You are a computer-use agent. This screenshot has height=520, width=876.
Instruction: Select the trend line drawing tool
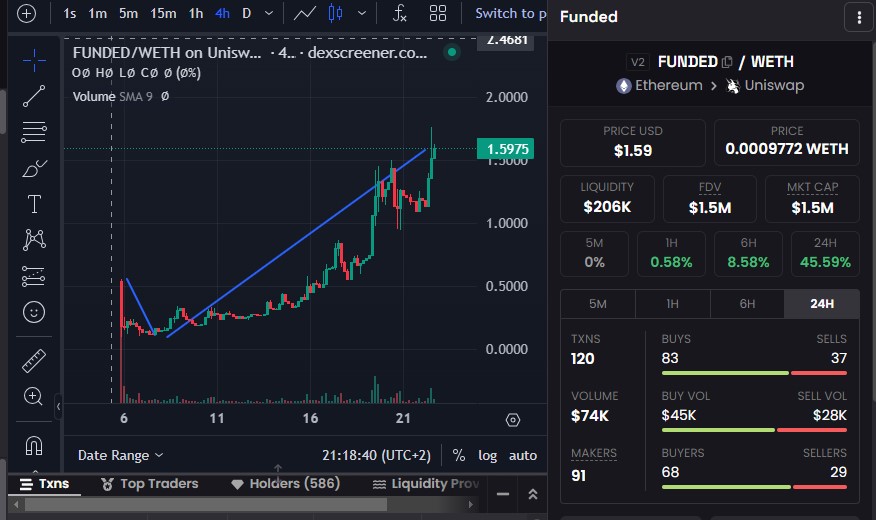(34, 96)
